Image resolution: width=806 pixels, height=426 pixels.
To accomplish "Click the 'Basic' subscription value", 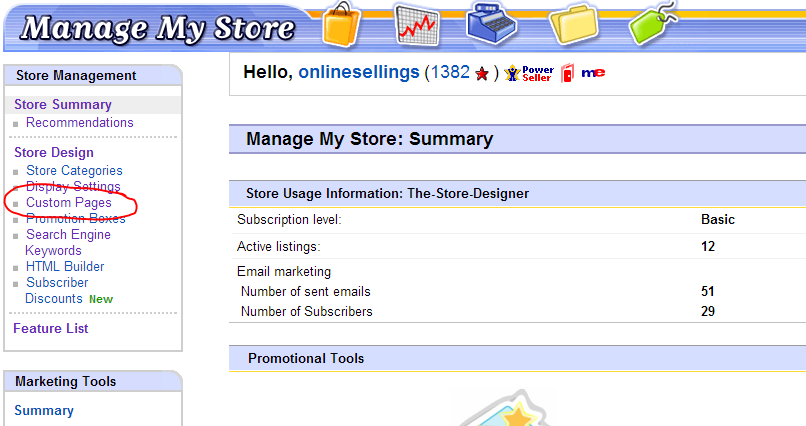I will click(718, 219).
